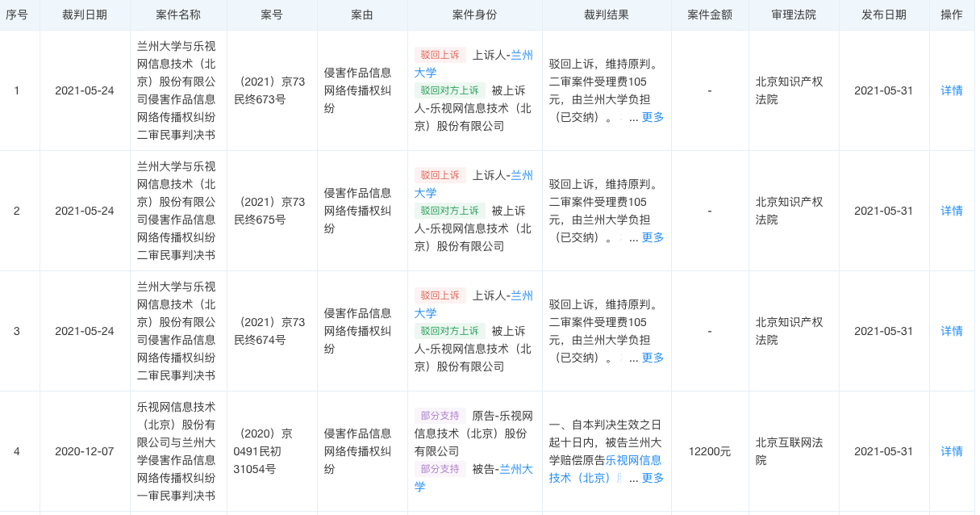980x515 pixels.
Task: Click 北京互联网法院 court cell
Action: coord(790,451)
